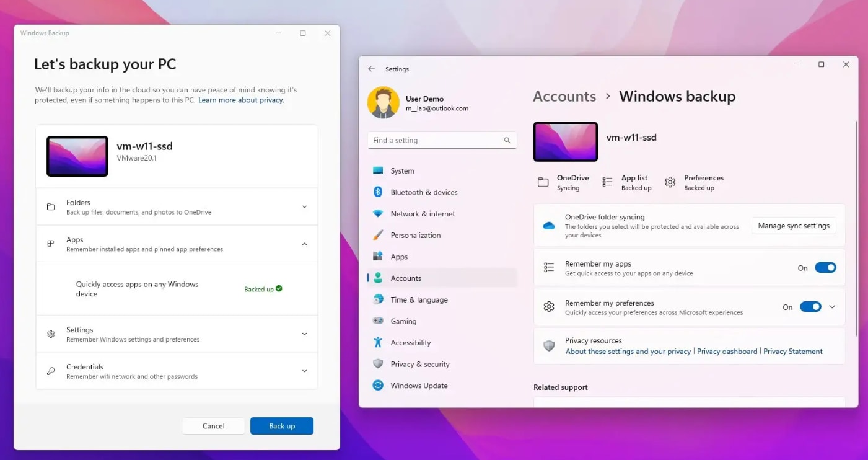868x460 pixels.
Task: Maximize the Settings window
Action: point(821,64)
